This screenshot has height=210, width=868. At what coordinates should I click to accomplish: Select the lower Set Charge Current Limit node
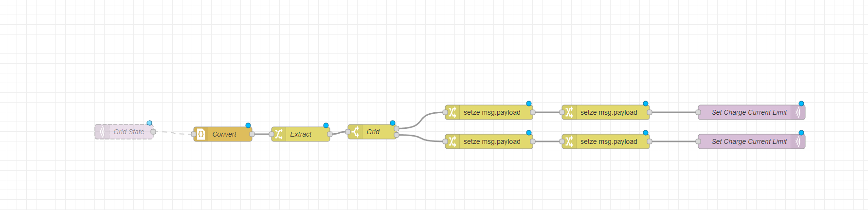[752, 141]
